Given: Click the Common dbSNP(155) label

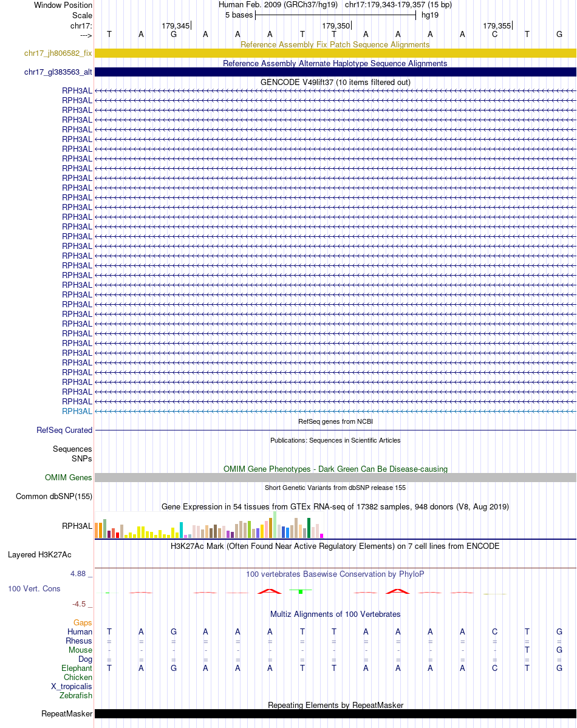Looking at the screenshot, I should point(54,496).
